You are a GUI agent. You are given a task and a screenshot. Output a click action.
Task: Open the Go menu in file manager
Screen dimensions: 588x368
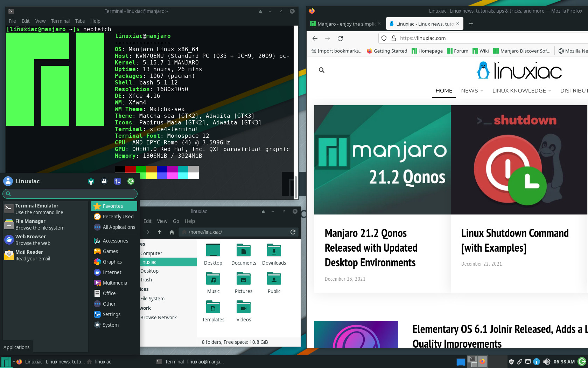point(176,221)
